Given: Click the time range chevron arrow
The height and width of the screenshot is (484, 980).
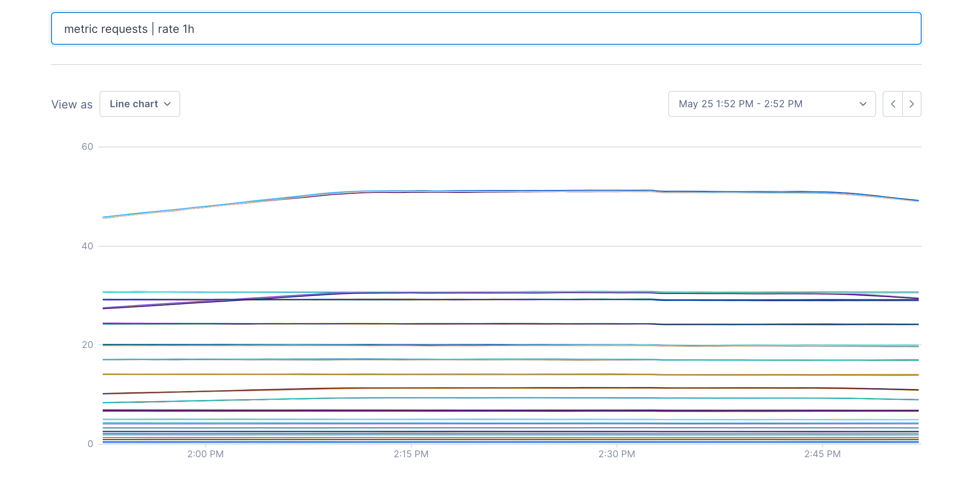Looking at the screenshot, I should [x=863, y=104].
